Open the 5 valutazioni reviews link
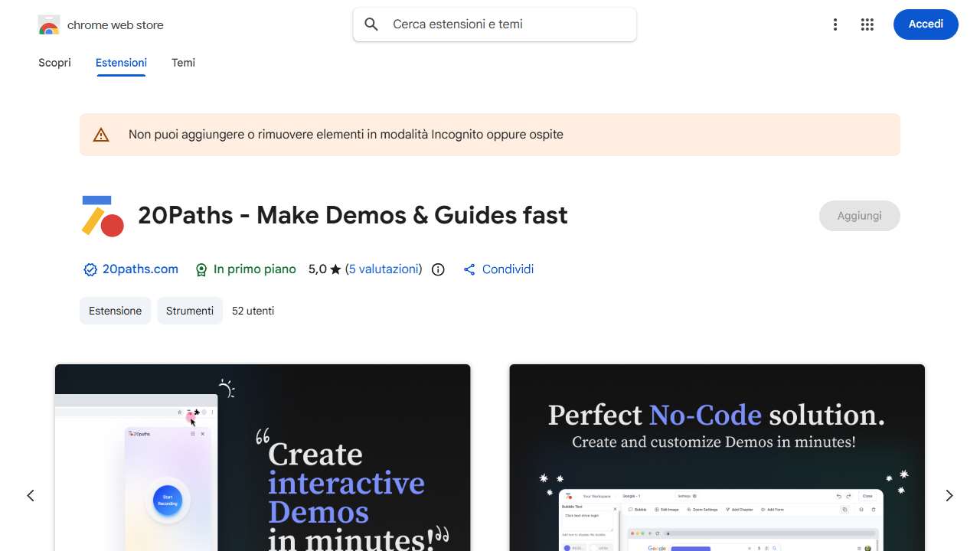This screenshot has height=551, width=980. tap(384, 269)
